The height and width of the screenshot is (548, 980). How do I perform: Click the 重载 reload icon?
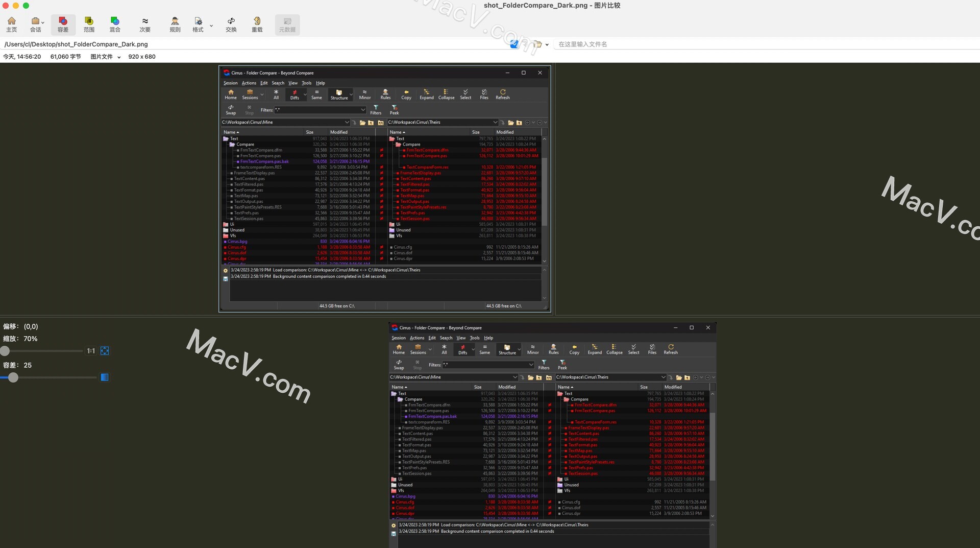(x=257, y=24)
